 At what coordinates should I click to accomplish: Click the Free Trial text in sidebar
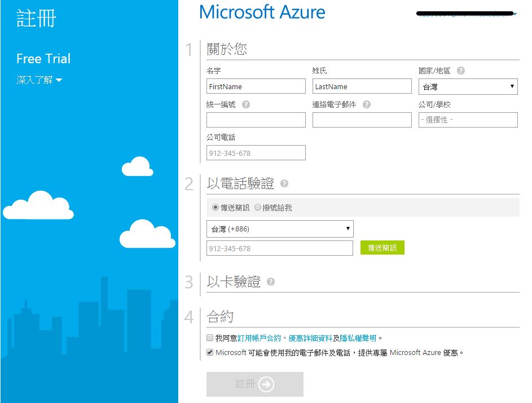pos(43,58)
